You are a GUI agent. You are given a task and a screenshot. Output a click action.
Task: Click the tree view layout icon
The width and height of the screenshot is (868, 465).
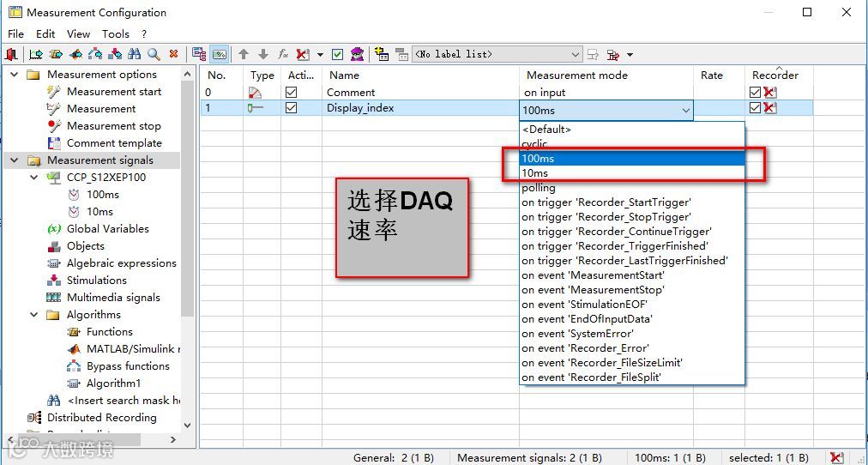click(199, 54)
